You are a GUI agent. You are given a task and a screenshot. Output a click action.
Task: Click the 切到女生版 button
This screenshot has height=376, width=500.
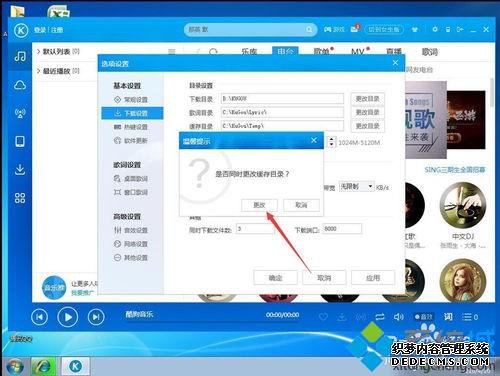384,30
